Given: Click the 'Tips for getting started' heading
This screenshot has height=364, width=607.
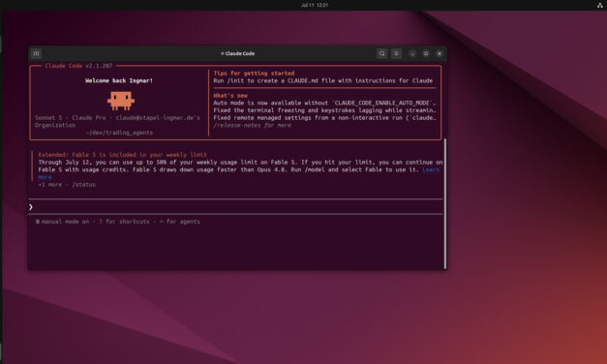Looking at the screenshot, I should 254,74.
